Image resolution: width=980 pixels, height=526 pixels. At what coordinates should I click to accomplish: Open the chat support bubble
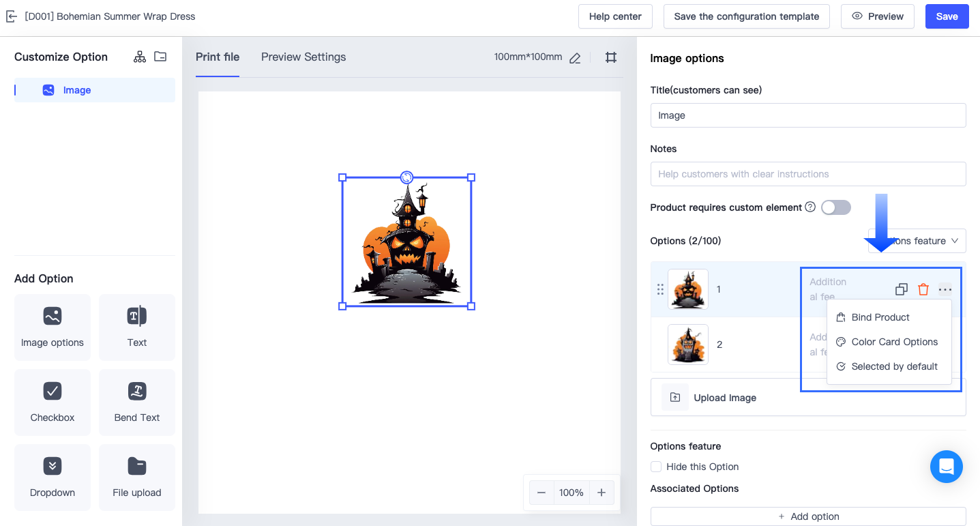coord(946,467)
